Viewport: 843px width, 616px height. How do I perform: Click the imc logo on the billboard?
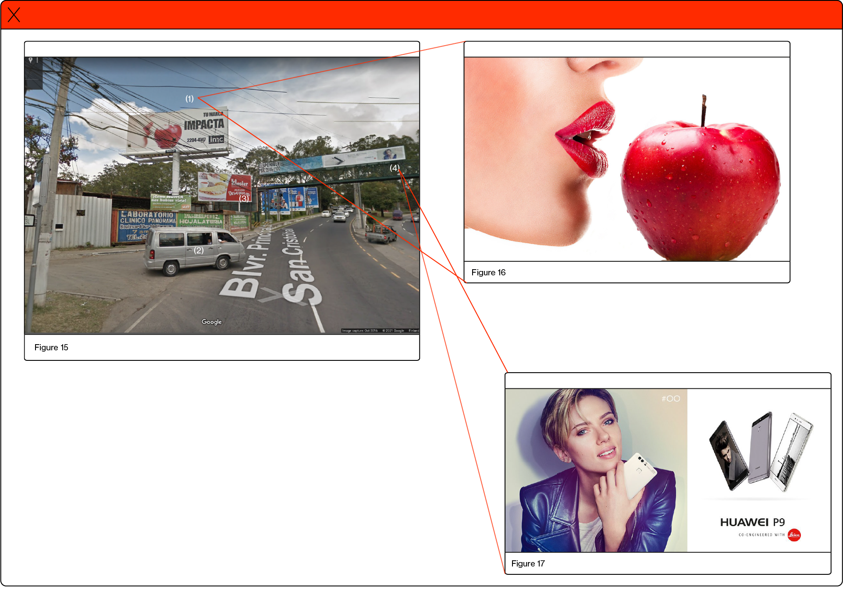point(216,139)
